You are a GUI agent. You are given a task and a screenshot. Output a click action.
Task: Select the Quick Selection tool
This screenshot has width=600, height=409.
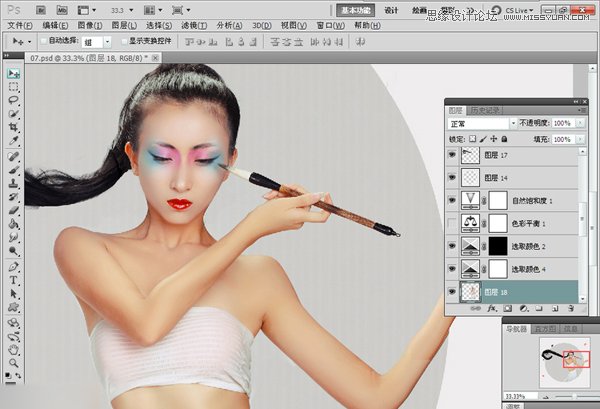click(x=13, y=114)
